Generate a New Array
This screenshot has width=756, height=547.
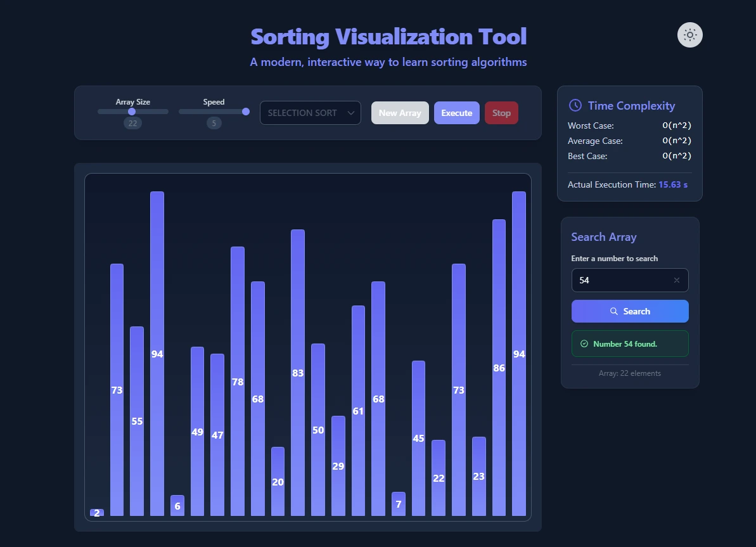400,113
